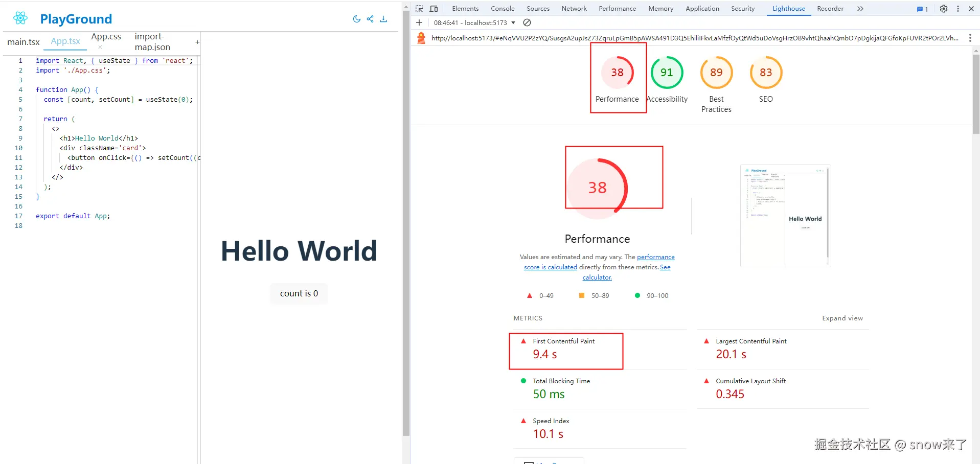The height and width of the screenshot is (464, 980).
Task: Click the METRICS section heading
Action: pos(528,318)
